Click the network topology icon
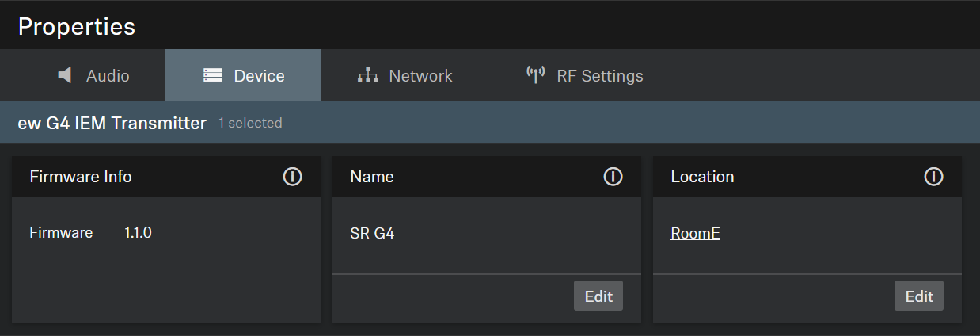 click(x=367, y=75)
